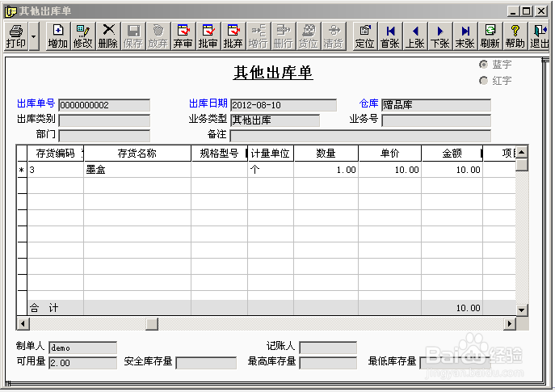
Task: Click the empty 最高库存量 field
Action: tap(328, 363)
